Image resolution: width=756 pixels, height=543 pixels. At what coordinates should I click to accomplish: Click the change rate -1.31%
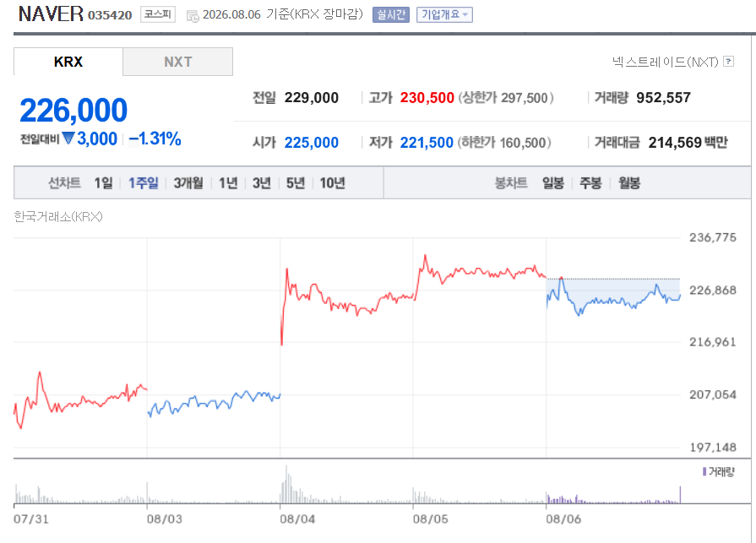tap(155, 138)
